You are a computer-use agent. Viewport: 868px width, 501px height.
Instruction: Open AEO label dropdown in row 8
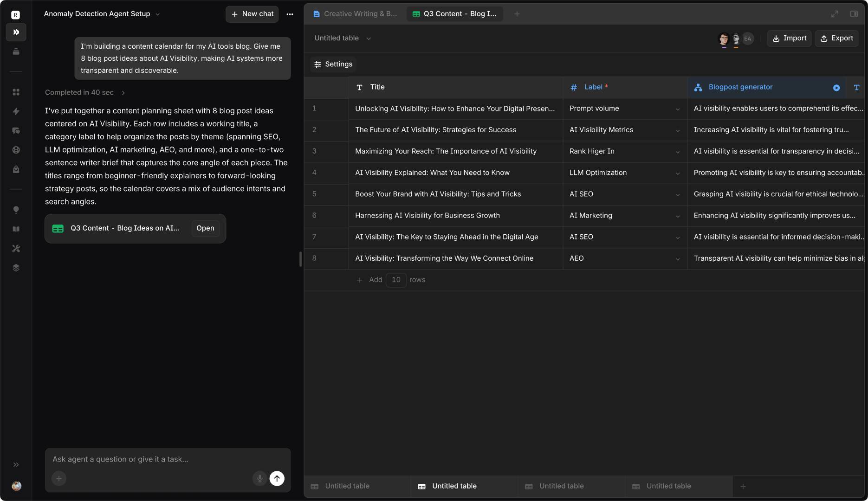click(678, 259)
